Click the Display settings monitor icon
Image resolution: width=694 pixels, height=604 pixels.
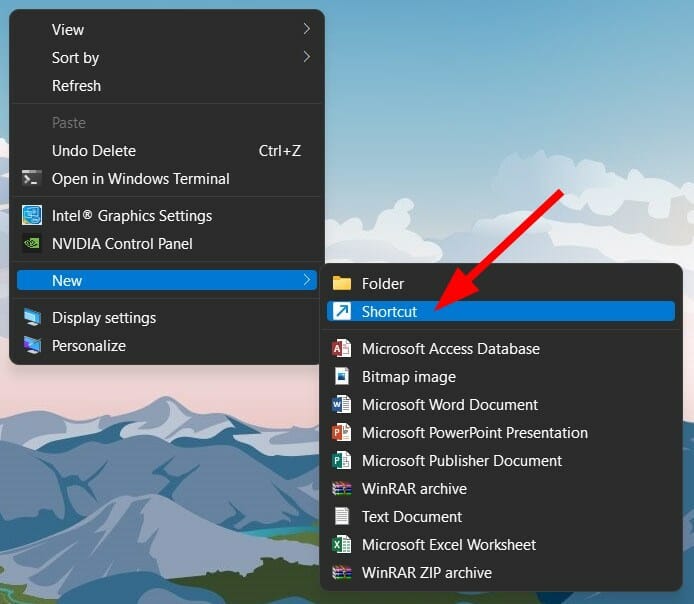pyautogui.click(x=32, y=318)
